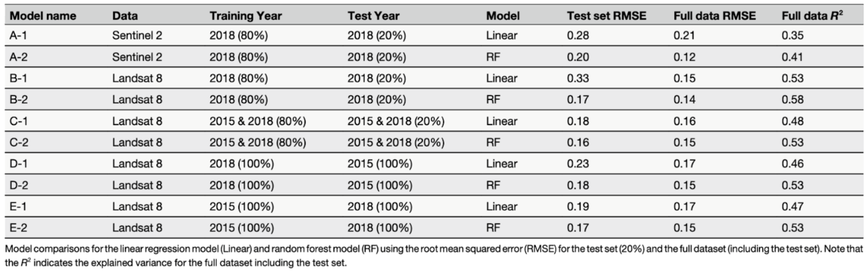Click the 0.33 test set RMSE value
868x271 pixels.
tap(578, 78)
